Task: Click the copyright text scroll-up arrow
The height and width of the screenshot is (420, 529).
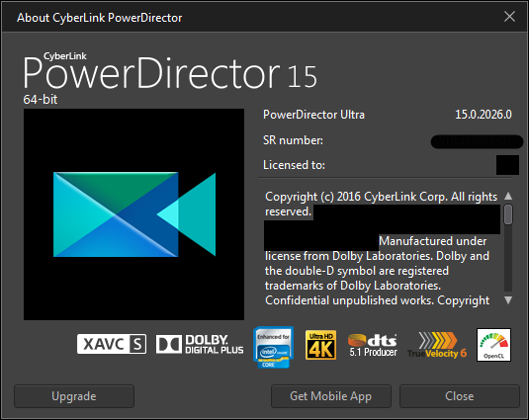Action: point(508,196)
